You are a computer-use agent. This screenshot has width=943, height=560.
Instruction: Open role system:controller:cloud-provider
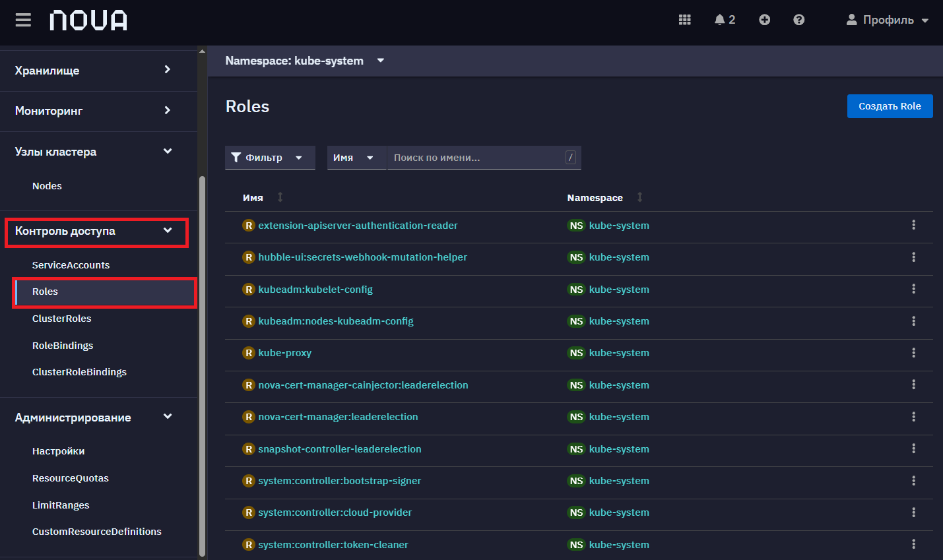(335, 513)
